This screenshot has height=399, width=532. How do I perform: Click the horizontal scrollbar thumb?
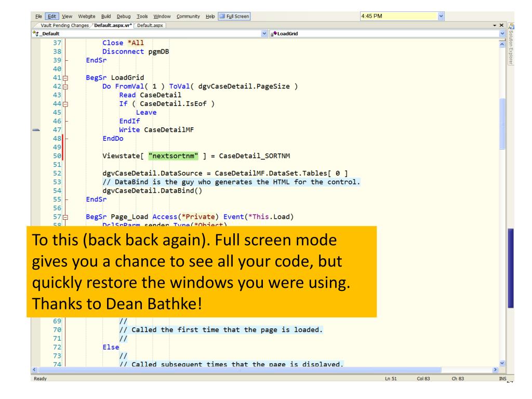(x=240, y=370)
